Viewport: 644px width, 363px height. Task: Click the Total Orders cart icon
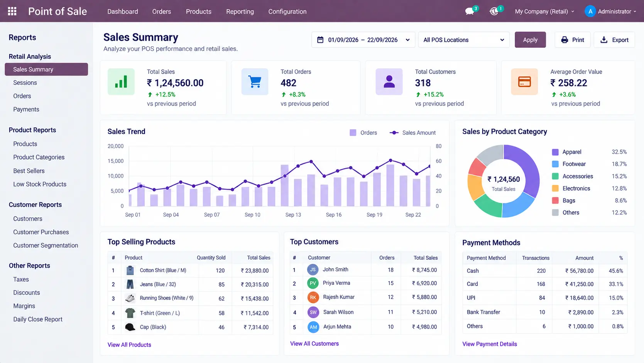coord(255,82)
